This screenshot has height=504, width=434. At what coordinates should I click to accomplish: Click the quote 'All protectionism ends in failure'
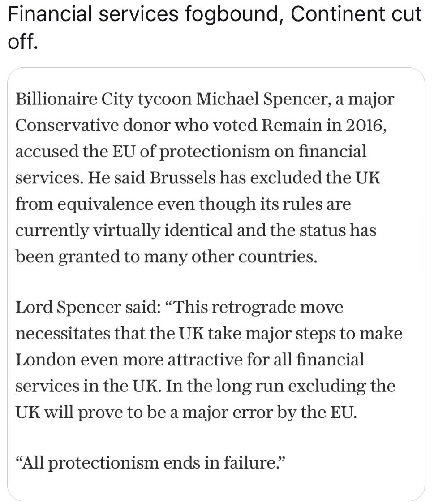tap(150, 462)
